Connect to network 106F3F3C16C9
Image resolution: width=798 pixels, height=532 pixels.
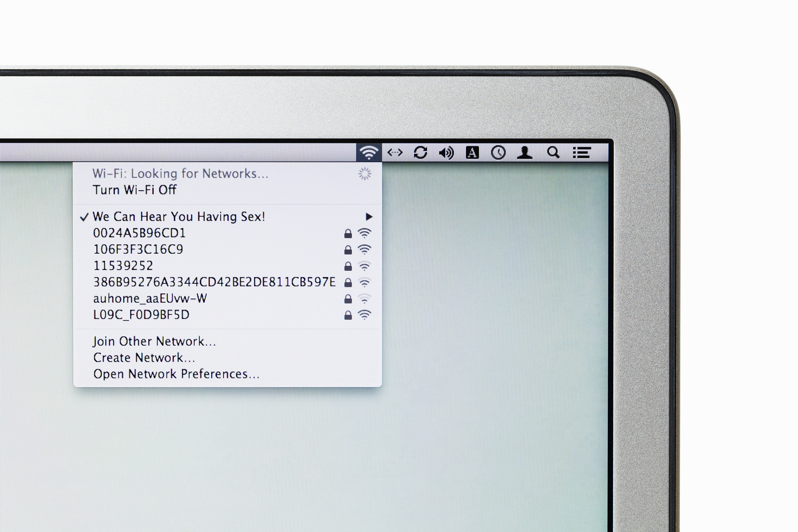point(138,249)
